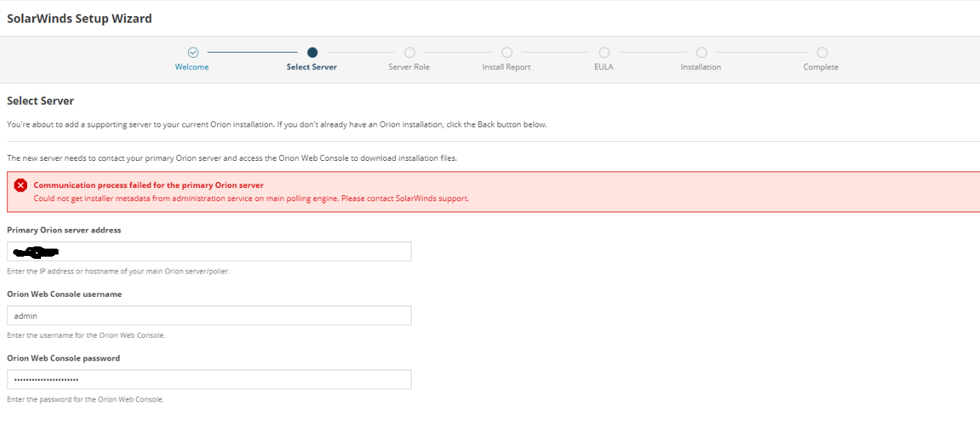
Task: Open the Welcome step label
Action: click(x=192, y=67)
